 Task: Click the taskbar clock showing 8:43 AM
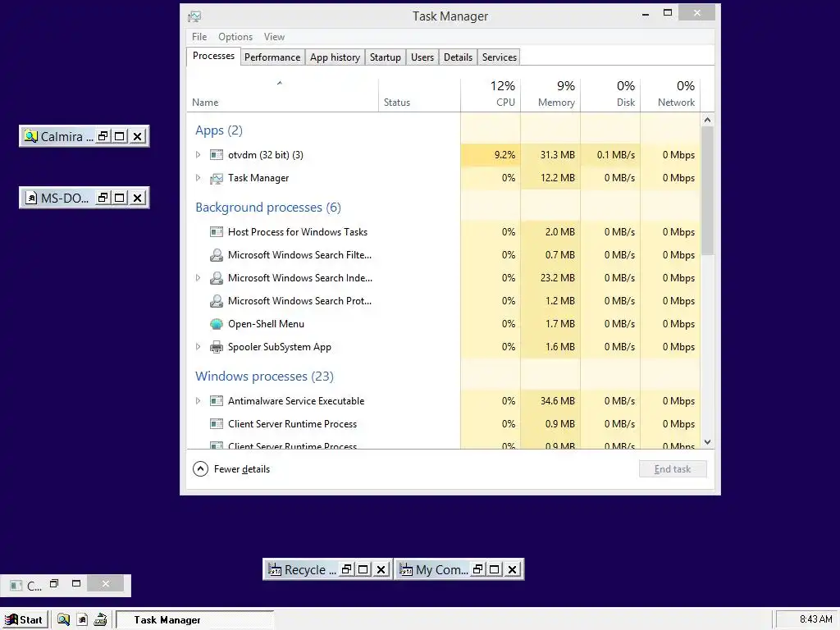[816, 619]
